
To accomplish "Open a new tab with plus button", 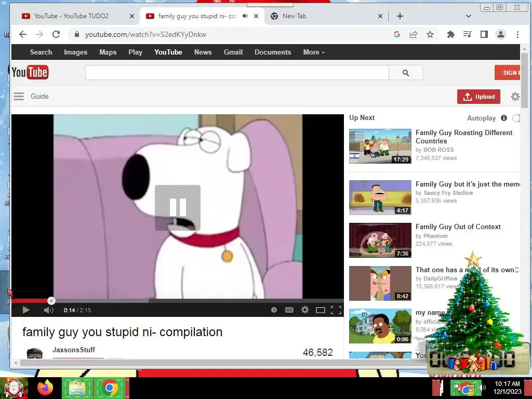I will 400,16.
